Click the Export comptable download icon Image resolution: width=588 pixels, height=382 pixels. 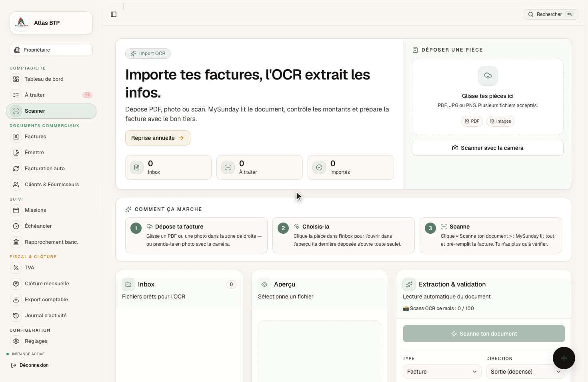pyautogui.click(x=16, y=300)
